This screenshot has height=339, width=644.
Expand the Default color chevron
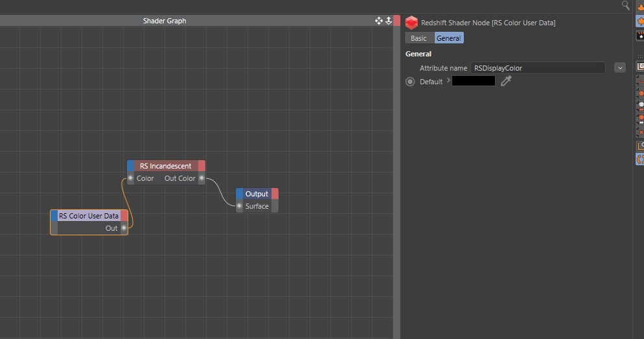(x=448, y=80)
